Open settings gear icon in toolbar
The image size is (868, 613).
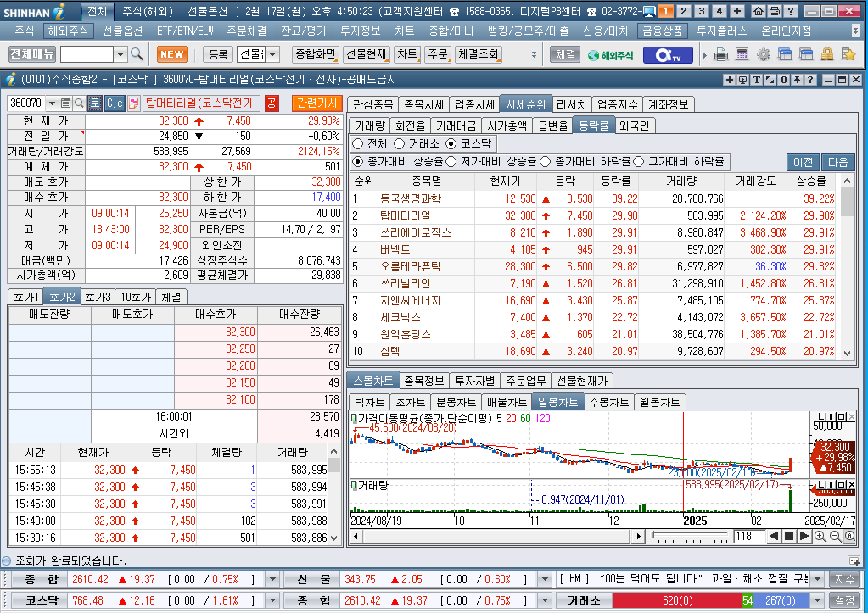click(764, 54)
